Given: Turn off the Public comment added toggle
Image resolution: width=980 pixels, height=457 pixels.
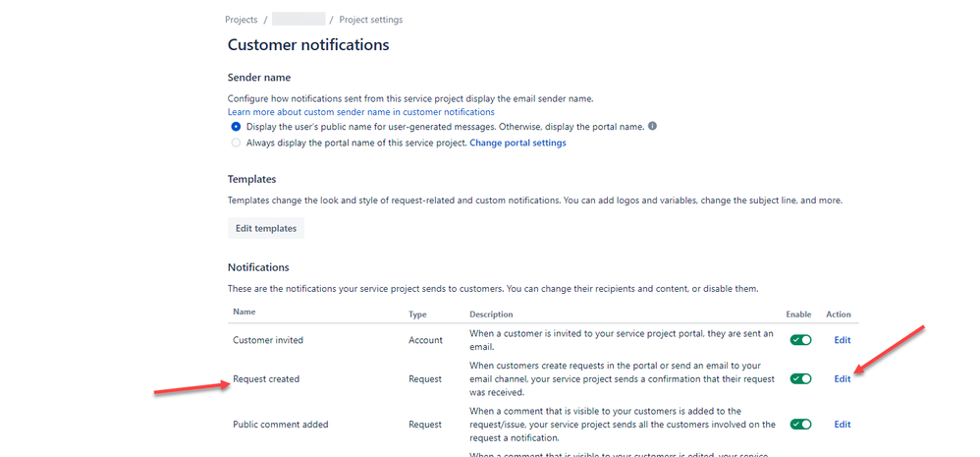Looking at the screenshot, I should pyautogui.click(x=800, y=425).
